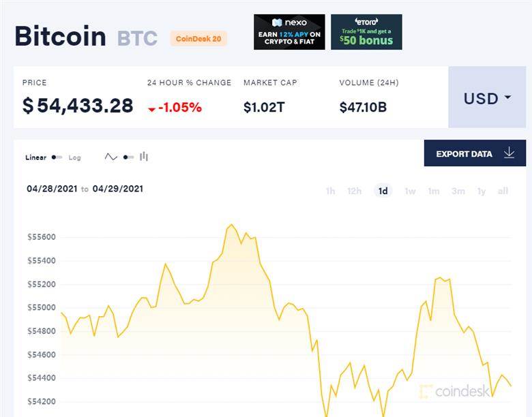Choose the 1y time range
This screenshot has height=417, width=532.
(x=482, y=191)
